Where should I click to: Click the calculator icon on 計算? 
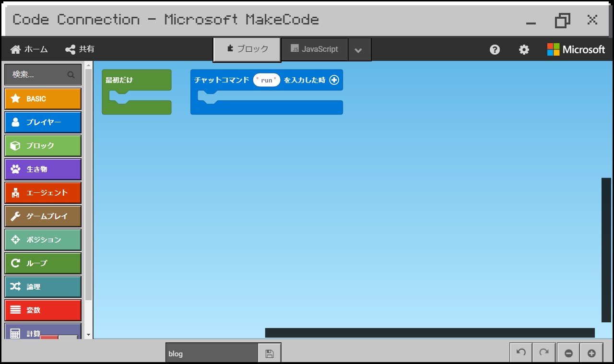pyautogui.click(x=15, y=333)
